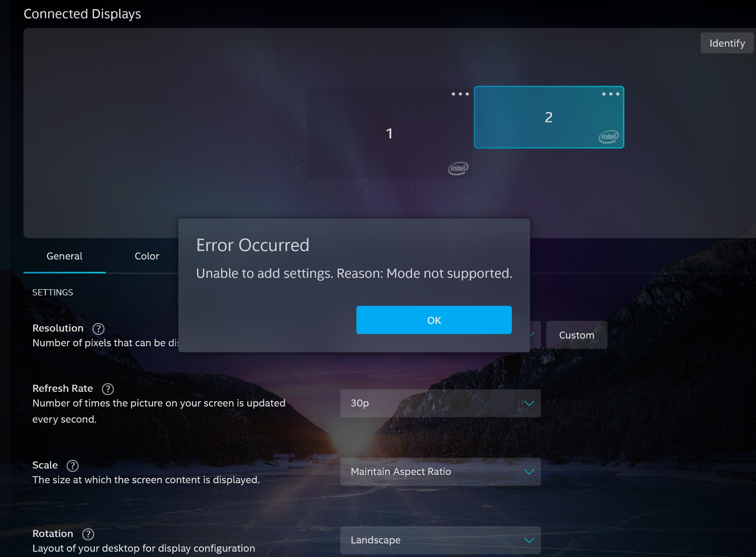Click the Refresh Rate help icon
Image resolution: width=756 pixels, height=557 pixels.
point(108,389)
